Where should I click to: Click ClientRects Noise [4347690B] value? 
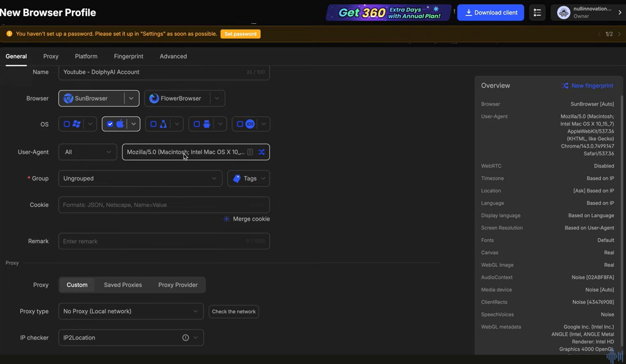coord(593,302)
